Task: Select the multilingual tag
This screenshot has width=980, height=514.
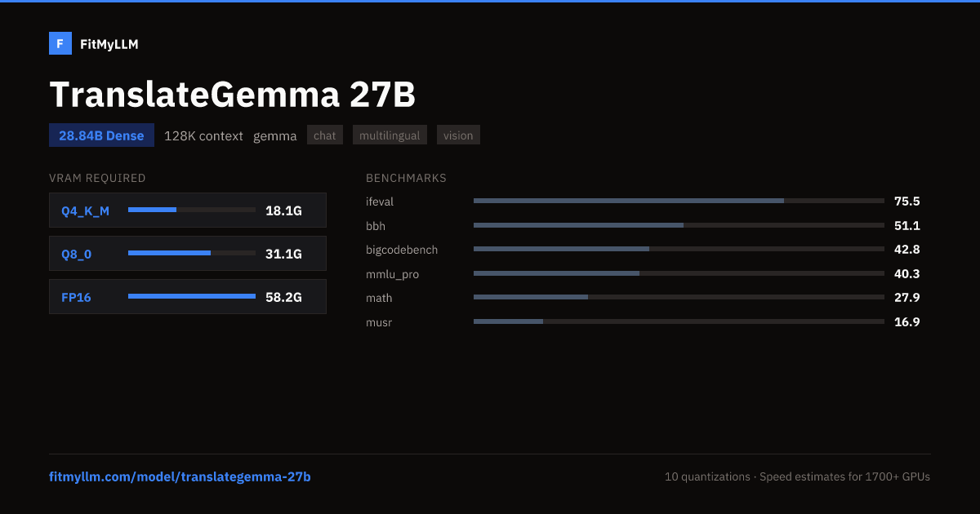Action: pos(390,135)
